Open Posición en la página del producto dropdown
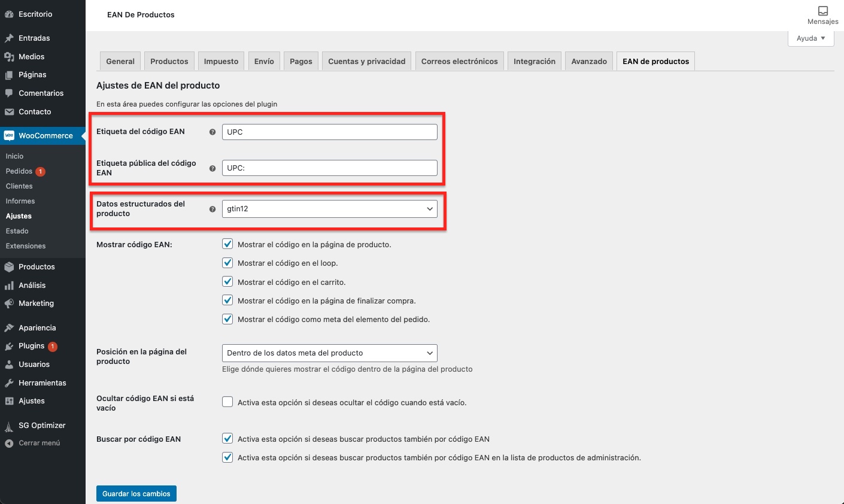 point(329,353)
